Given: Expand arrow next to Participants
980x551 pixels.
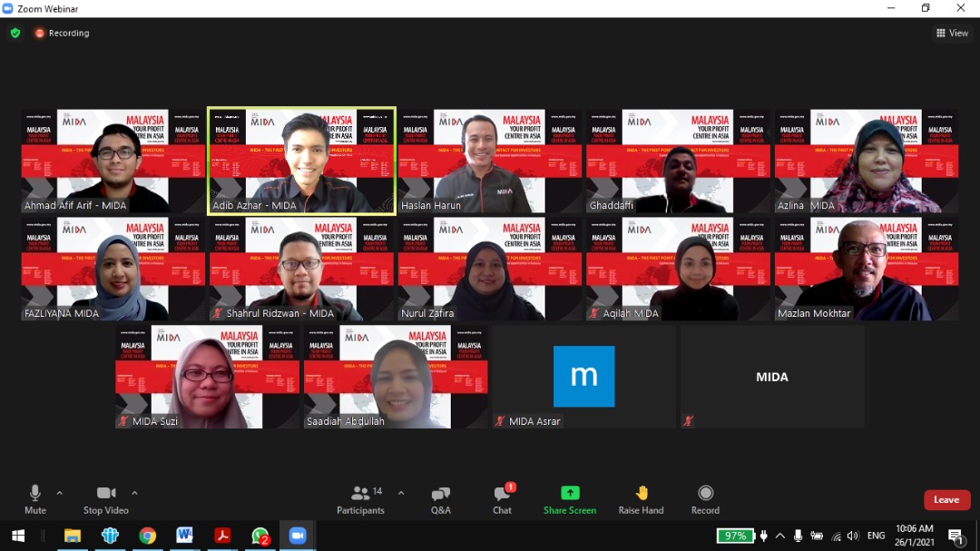Looking at the screenshot, I should click(401, 494).
